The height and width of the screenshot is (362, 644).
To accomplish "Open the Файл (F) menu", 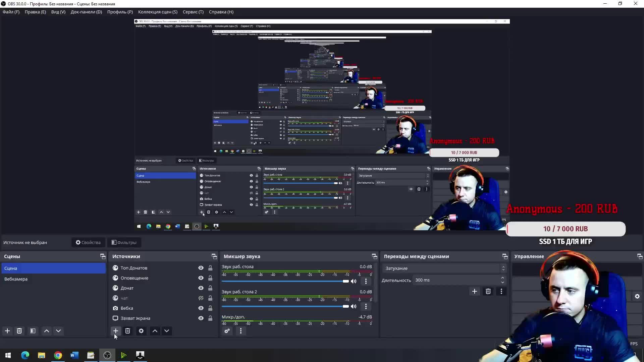I will coord(11,12).
